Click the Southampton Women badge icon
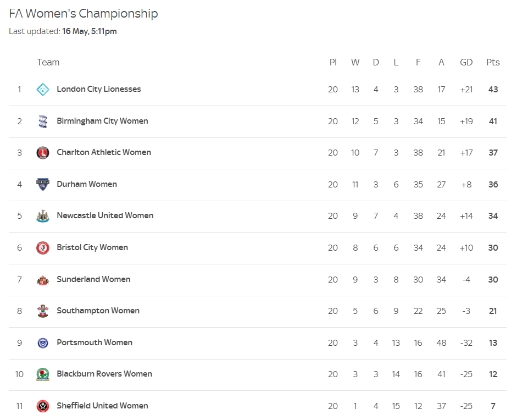Screen dimensions: 517x420 pyautogui.click(x=43, y=311)
